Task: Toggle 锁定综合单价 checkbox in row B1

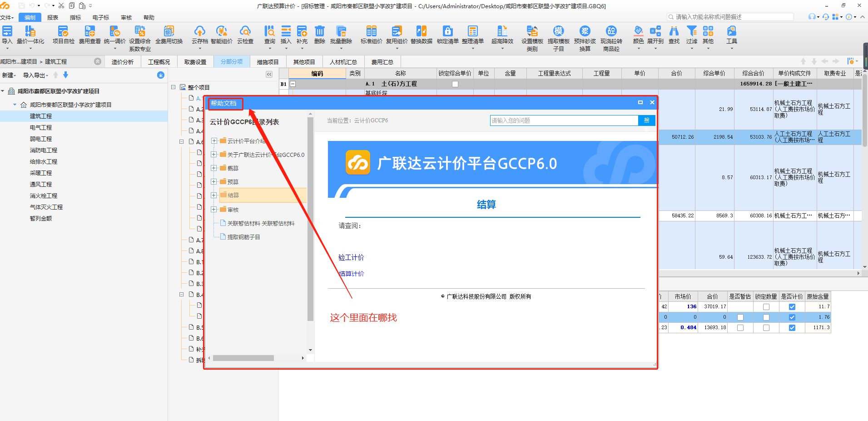Action: [x=455, y=84]
